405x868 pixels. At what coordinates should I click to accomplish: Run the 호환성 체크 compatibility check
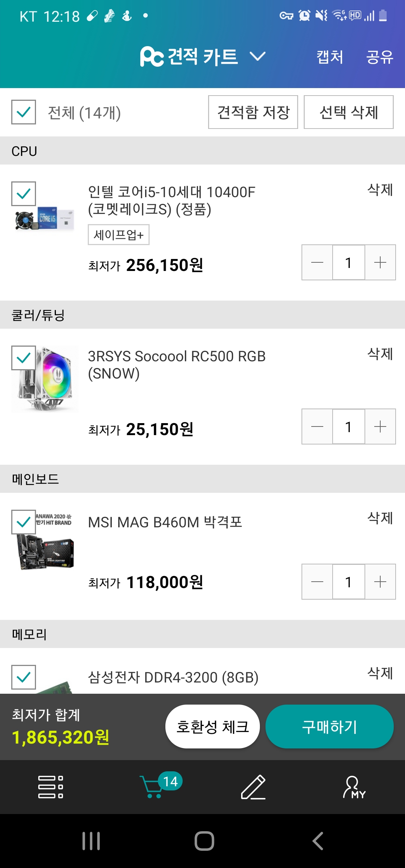click(213, 727)
